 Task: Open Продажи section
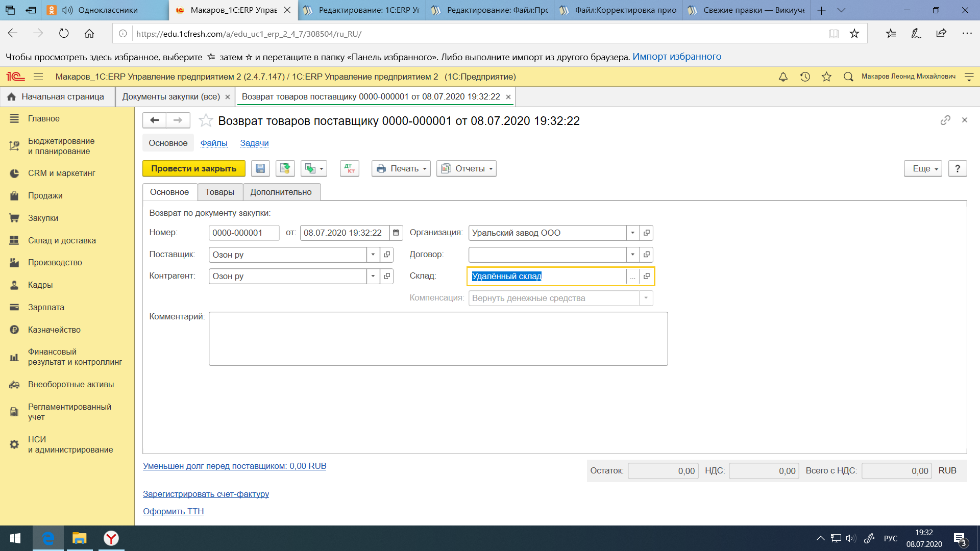(45, 195)
